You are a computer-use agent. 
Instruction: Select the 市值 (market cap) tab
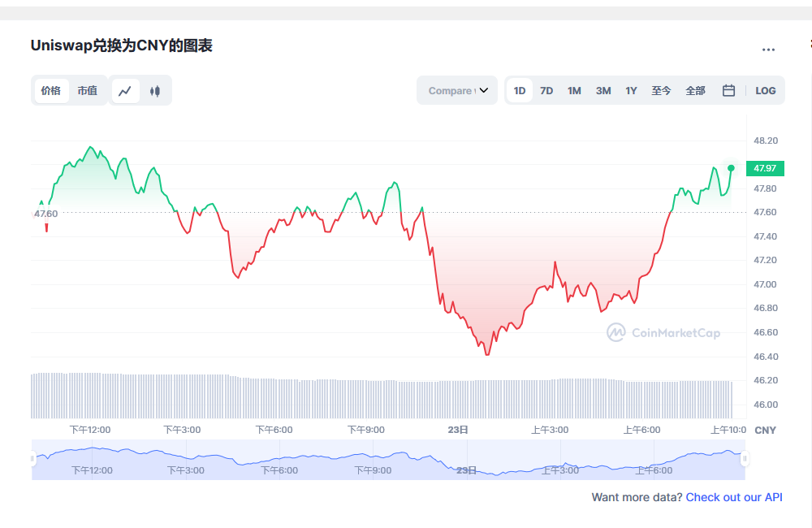coord(88,91)
